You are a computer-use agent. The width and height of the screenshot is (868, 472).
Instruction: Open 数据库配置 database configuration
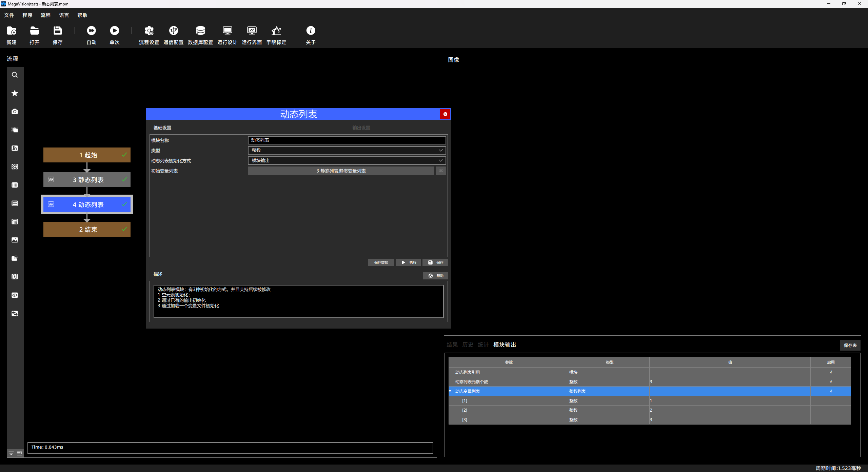point(200,31)
